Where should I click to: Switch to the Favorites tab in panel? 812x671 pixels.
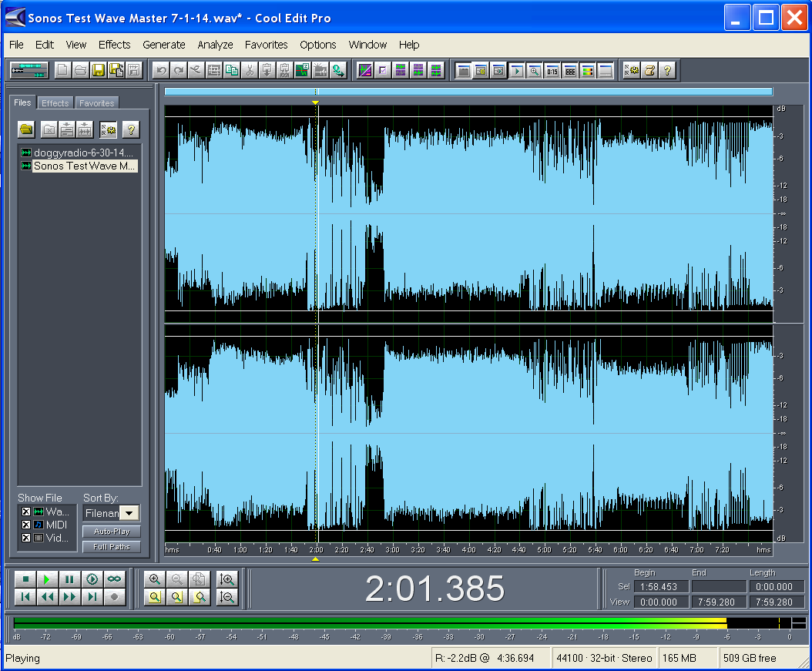click(x=97, y=103)
